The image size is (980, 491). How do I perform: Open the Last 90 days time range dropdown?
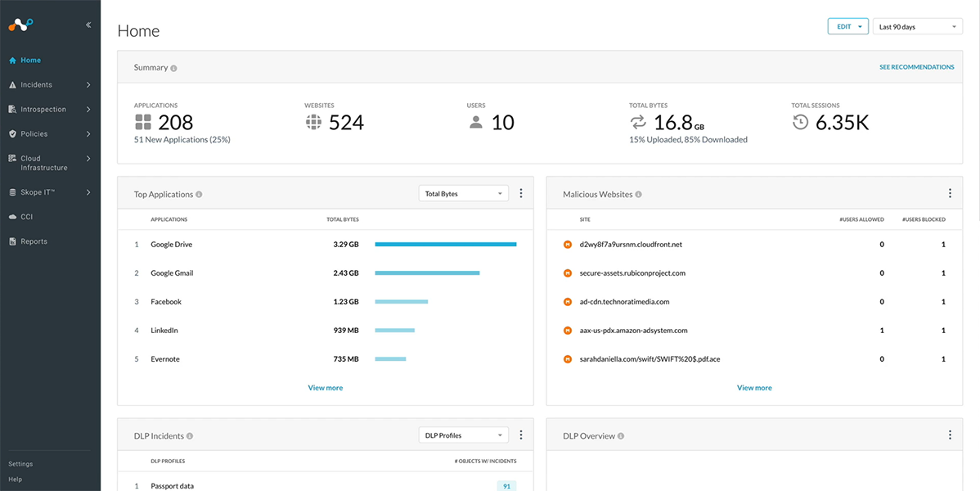(x=918, y=26)
